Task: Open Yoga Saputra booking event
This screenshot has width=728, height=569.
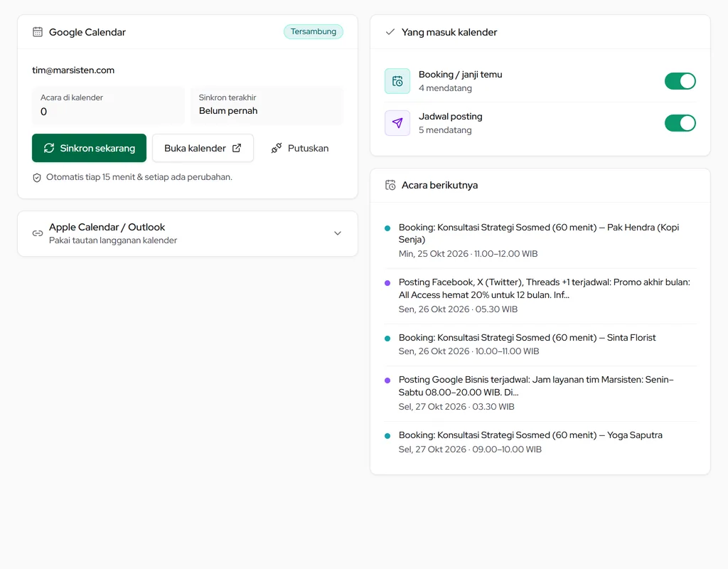Action: tap(540, 442)
